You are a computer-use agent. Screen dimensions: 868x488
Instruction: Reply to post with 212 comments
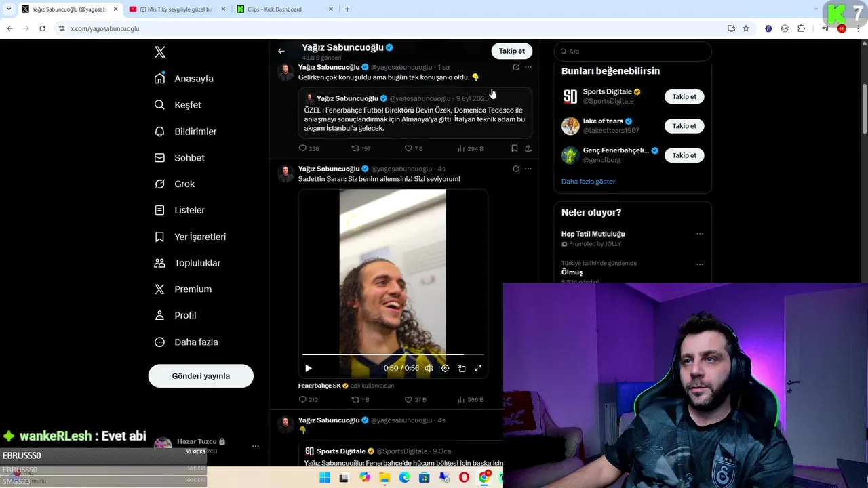(309, 400)
